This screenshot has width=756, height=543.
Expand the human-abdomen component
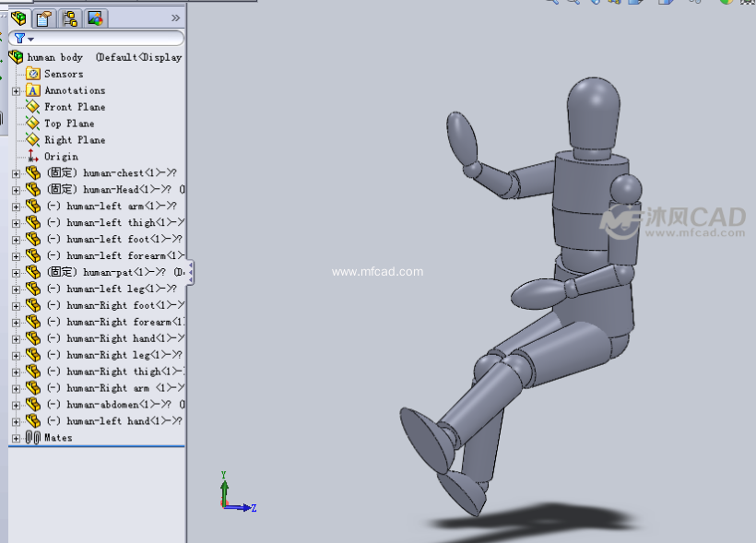pos(16,405)
